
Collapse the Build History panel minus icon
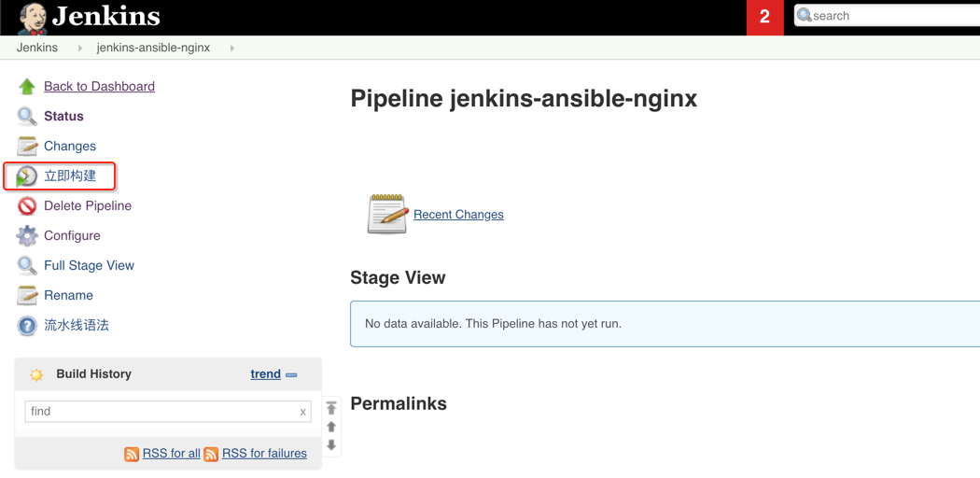coord(292,374)
